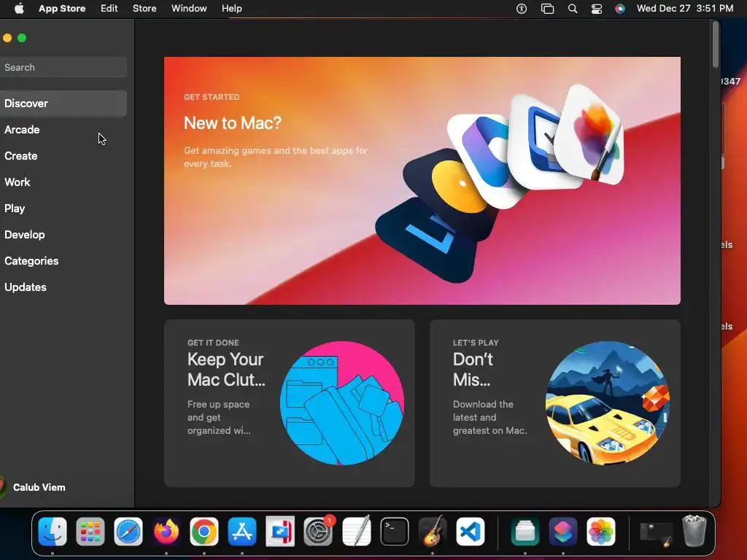Click the Stage Manager windows icon in menu bar
747x560 pixels.
[547, 9]
